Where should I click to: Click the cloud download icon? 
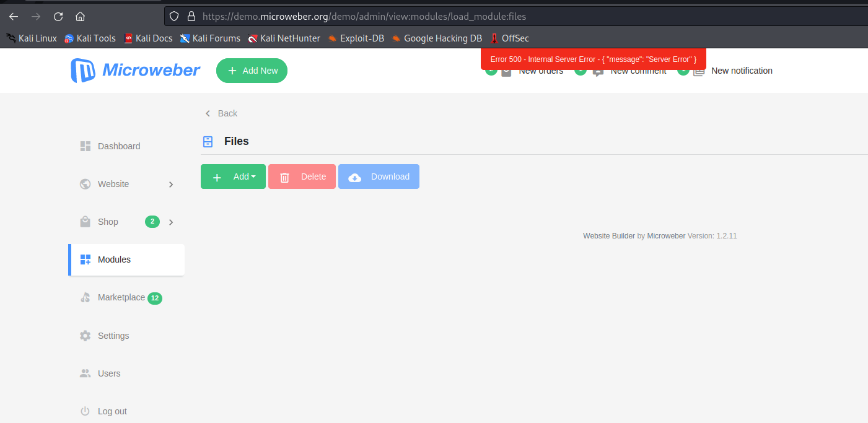point(355,178)
